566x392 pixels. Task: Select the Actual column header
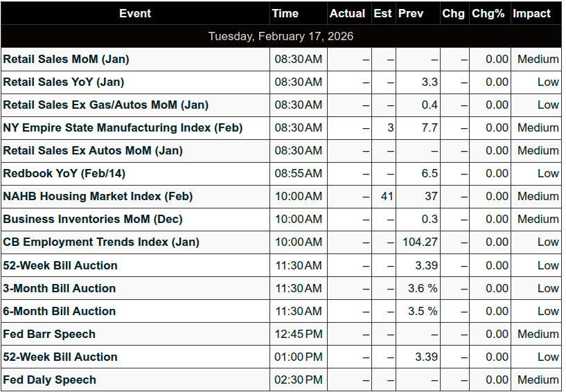pyautogui.click(x=347, y=13)
